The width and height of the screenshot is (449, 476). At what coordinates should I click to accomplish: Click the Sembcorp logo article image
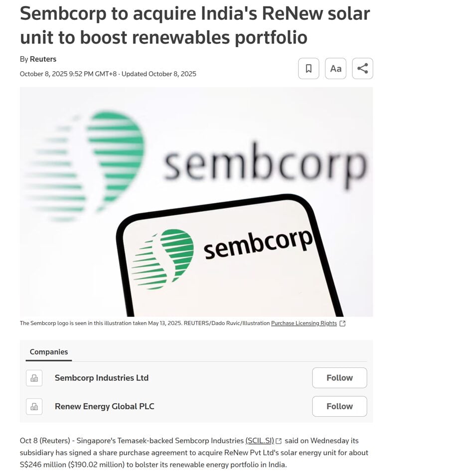(x=196, y=202)
